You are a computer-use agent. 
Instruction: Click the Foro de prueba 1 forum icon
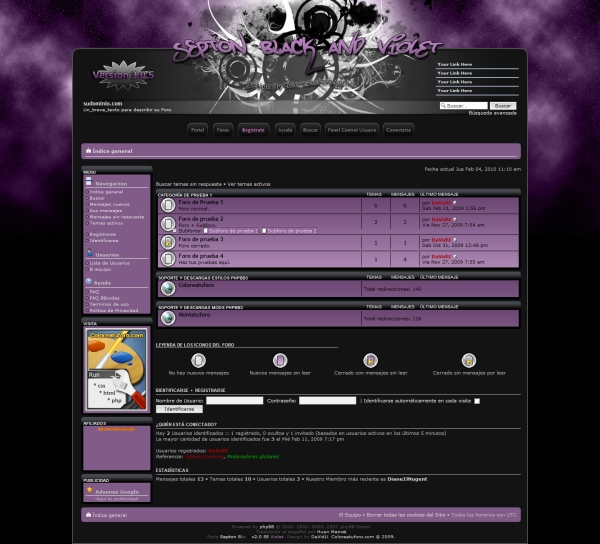(168, 205)
